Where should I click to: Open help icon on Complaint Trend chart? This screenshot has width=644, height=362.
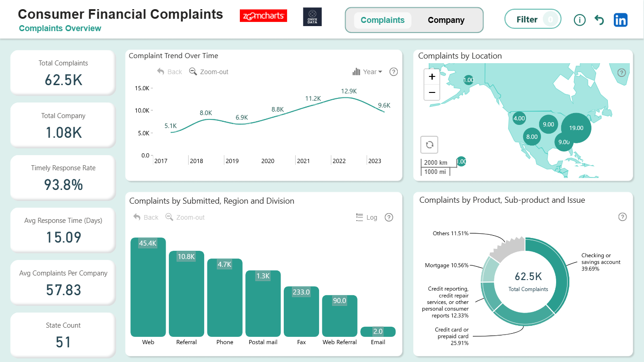click(393, 72)
